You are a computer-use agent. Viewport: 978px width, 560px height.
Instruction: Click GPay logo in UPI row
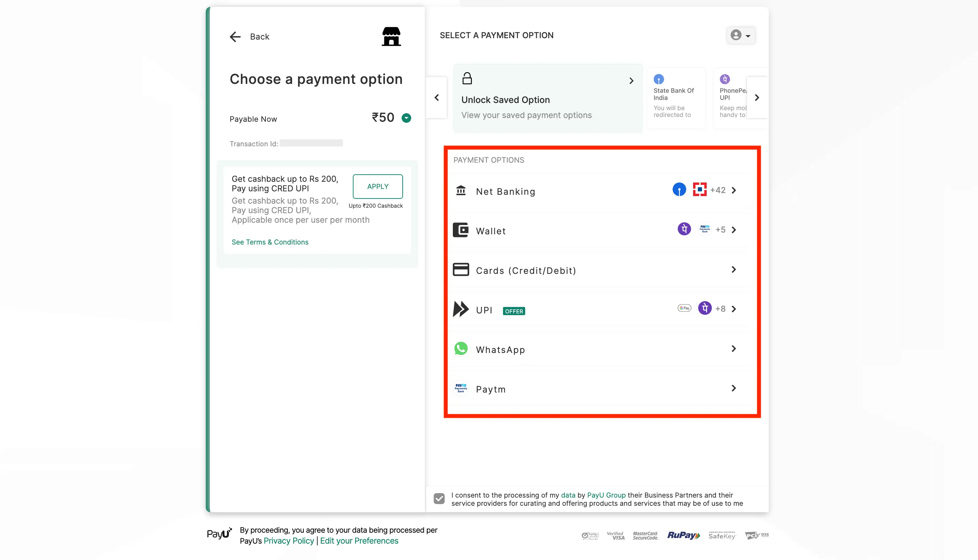point(684,308)
